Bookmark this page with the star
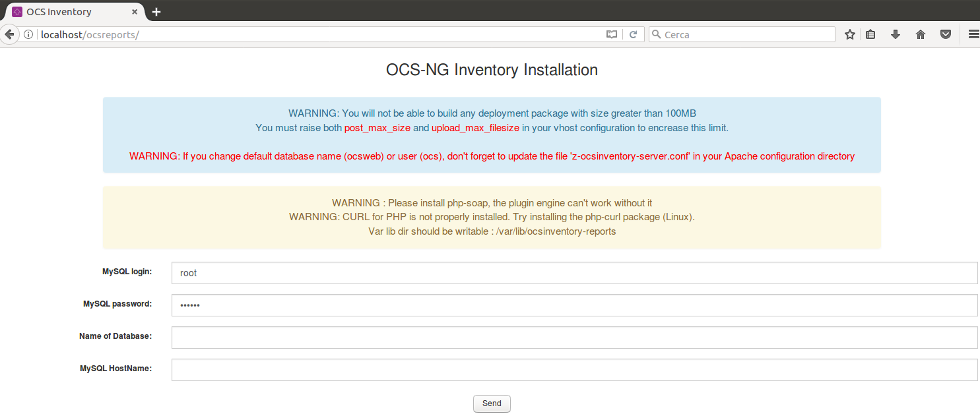This screenshot has width=980, height=416. (850, 35)
